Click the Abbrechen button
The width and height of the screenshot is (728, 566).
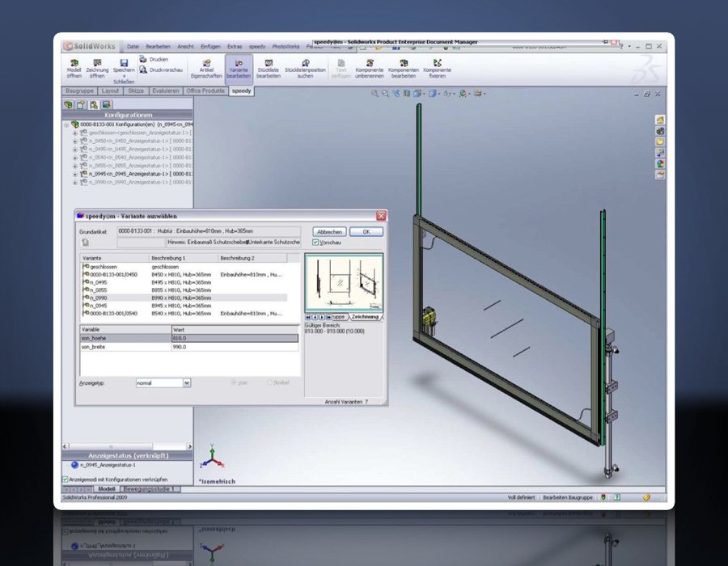coord(329,231)
